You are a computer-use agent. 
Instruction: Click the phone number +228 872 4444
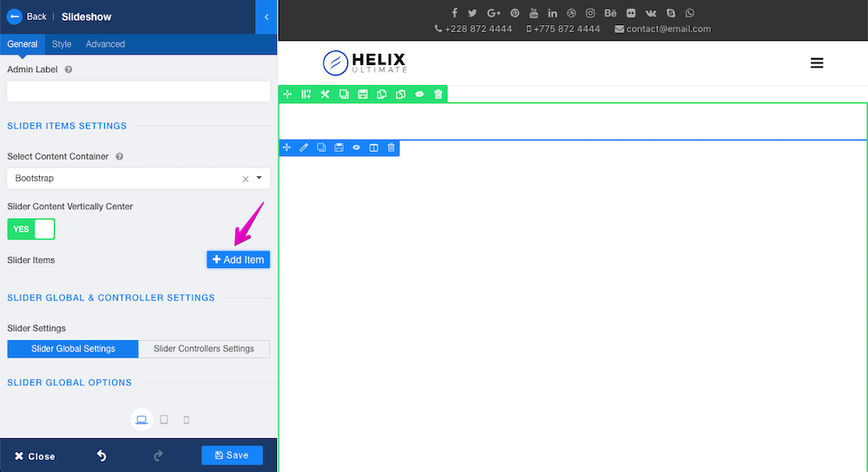coord(473,29)
